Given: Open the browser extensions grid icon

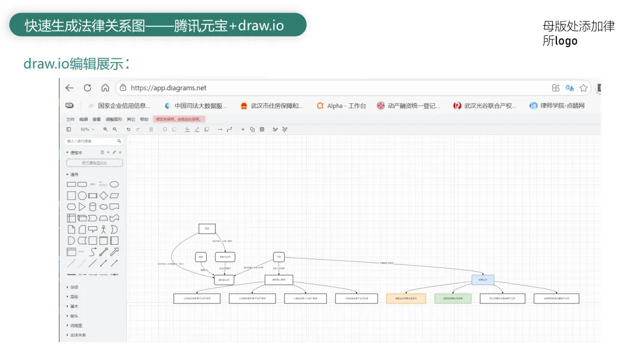Looking at the screenshot, I should point(555,88).
